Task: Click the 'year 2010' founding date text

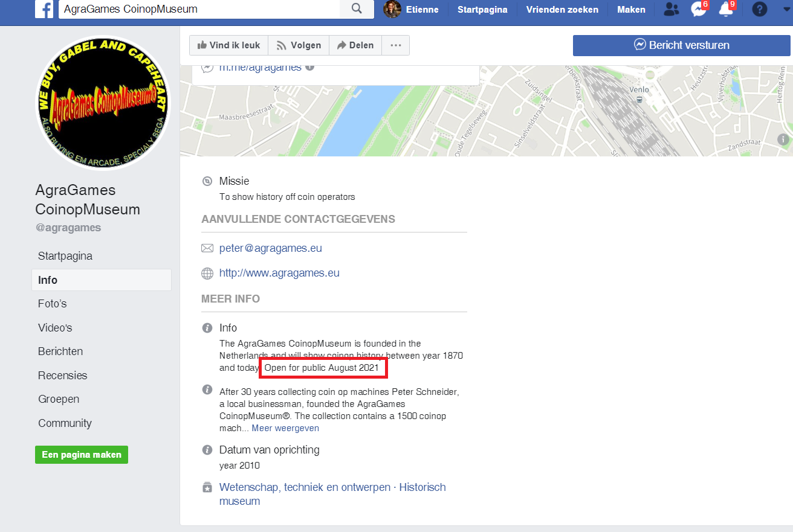Action: pyautogui.click(x=239, y=466)
